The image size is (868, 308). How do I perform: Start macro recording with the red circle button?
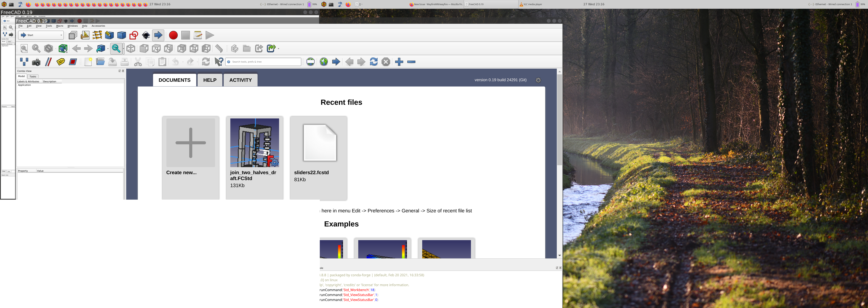pyautogui.click(x=173, y=35)
